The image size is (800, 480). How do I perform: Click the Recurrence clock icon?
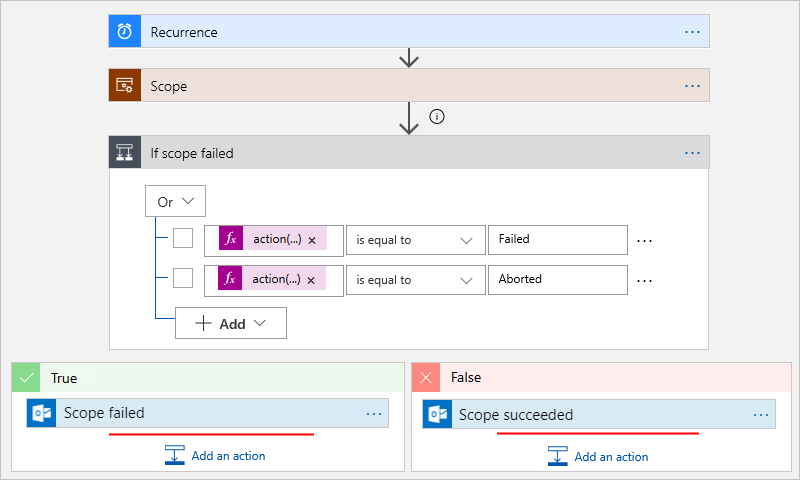(125, 32)
